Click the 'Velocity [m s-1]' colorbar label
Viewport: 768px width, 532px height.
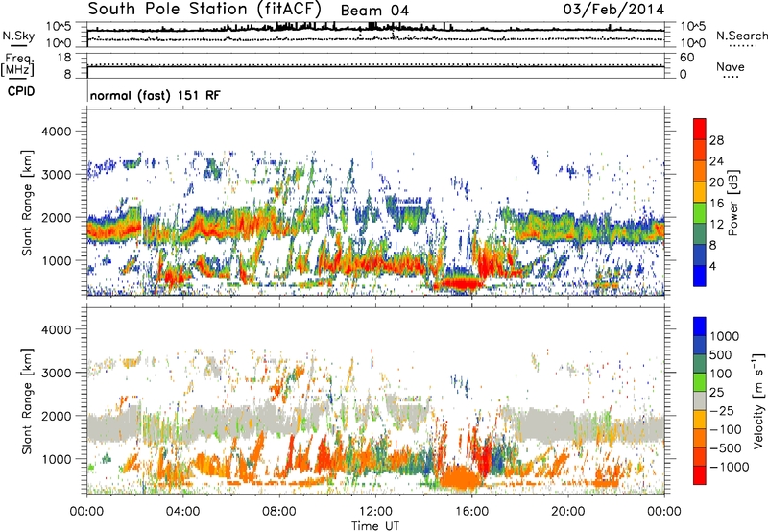coord(758,400)
